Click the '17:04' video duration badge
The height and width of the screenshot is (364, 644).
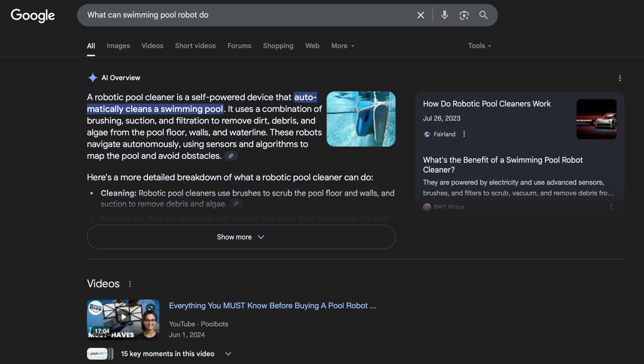102,331
